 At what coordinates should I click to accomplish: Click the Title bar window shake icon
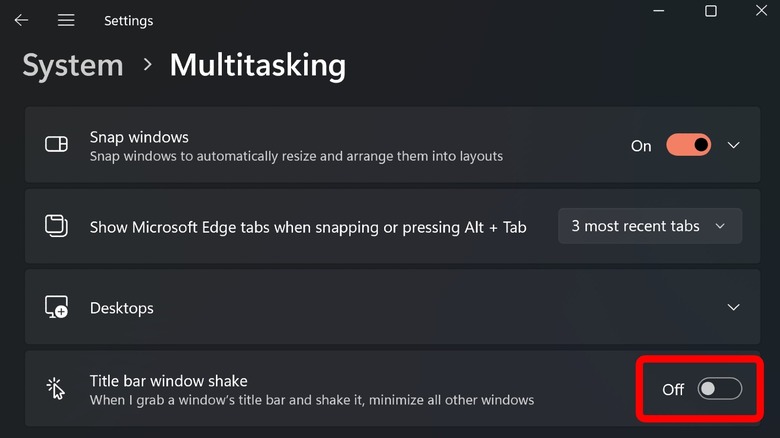[56, 389]
